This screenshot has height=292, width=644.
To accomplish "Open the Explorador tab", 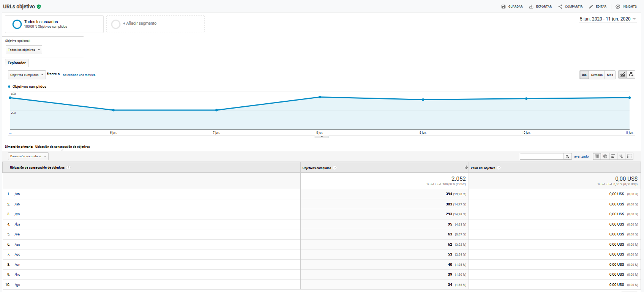I will [x=17, y=63].
